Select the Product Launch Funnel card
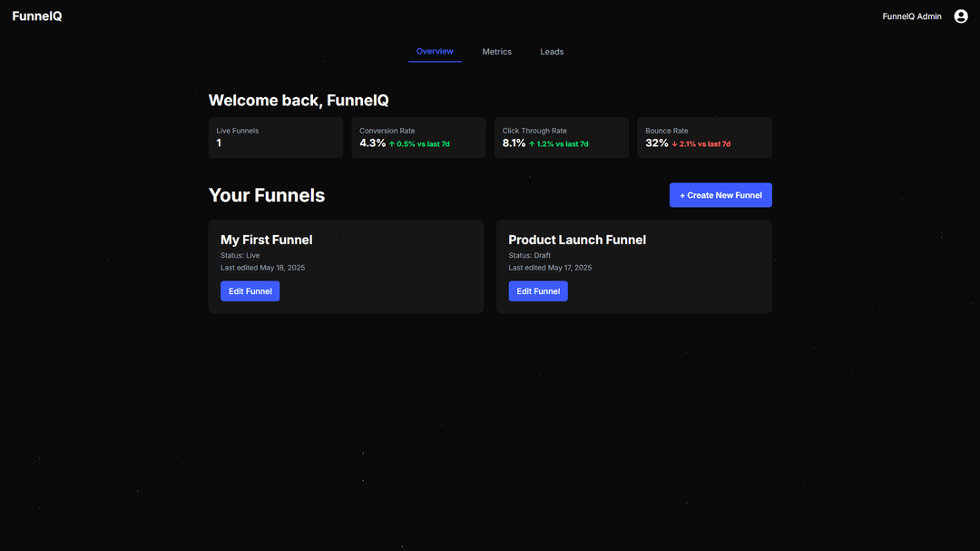The image size is (980, 551). 634,266
